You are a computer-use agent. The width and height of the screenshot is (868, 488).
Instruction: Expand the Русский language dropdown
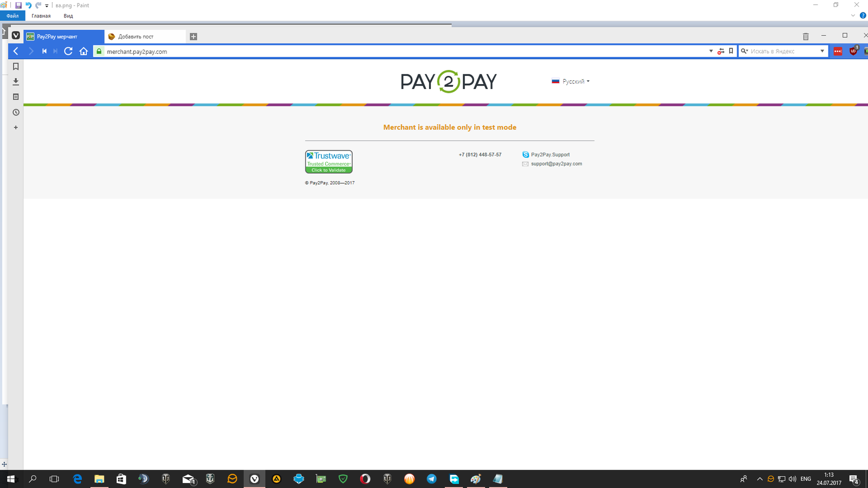tap(571, 81)
